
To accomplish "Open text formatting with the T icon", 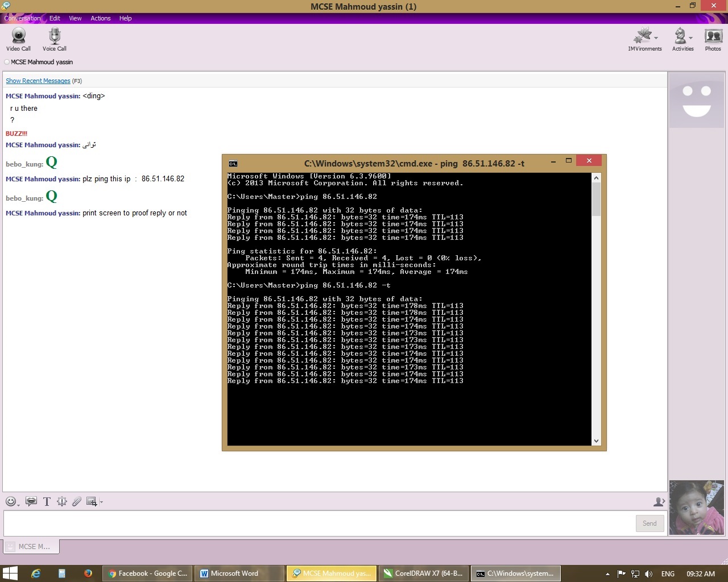I will [47, 501].
